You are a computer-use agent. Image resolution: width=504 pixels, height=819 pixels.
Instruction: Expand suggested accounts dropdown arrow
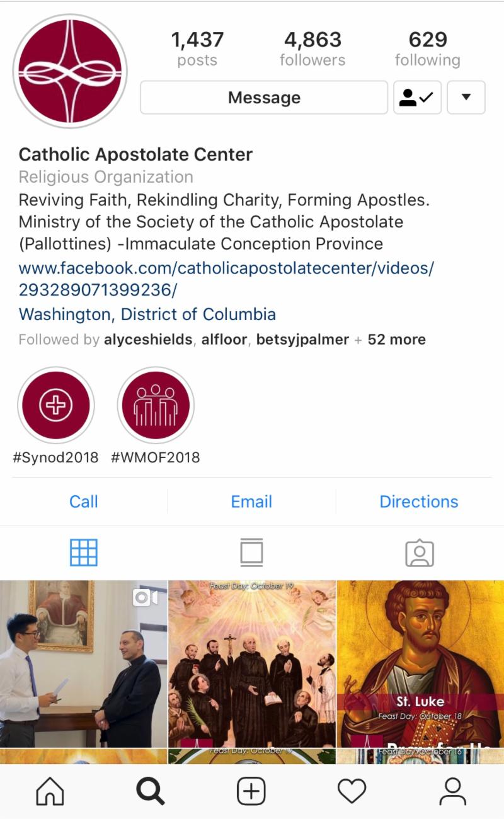pyautogui.click(x=466, y=97)
